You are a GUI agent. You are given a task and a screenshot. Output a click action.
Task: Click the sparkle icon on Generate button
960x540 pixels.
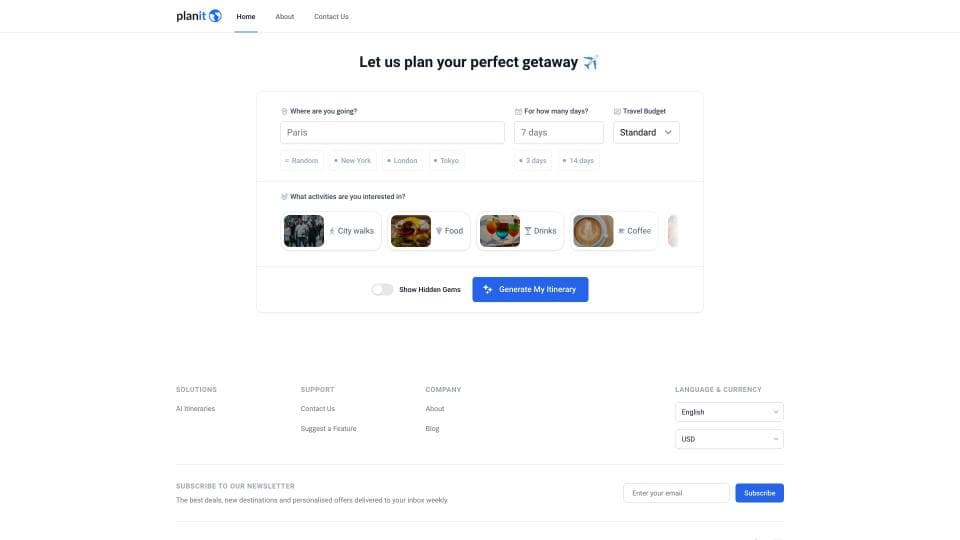[487, 289]
